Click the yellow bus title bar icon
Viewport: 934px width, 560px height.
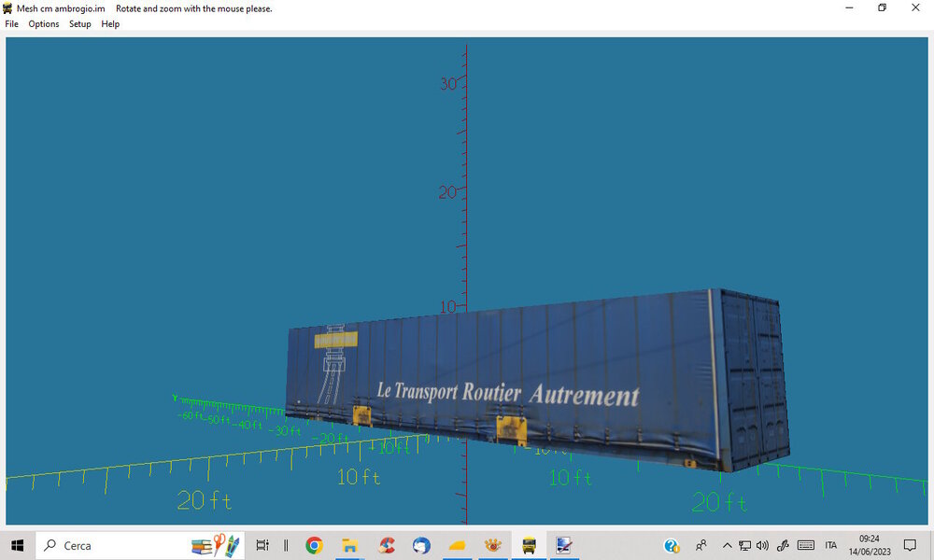click(x=7, y=8)
